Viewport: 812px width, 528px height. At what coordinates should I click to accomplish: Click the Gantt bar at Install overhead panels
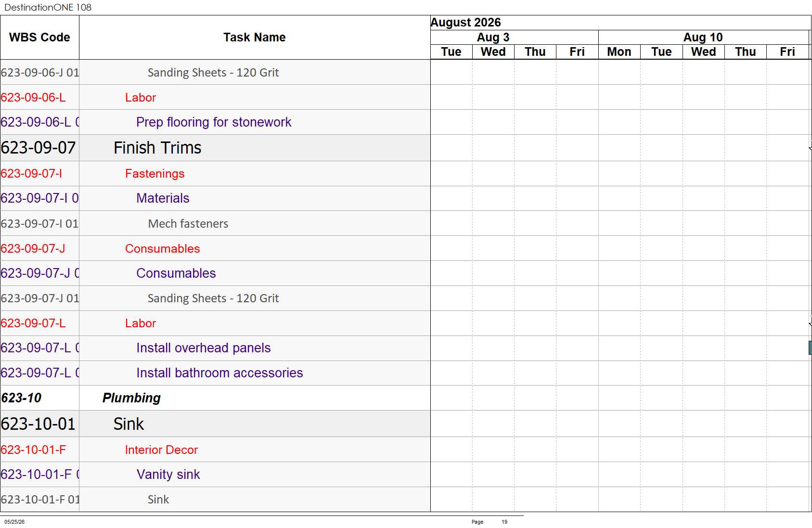(x=810, y=348)
